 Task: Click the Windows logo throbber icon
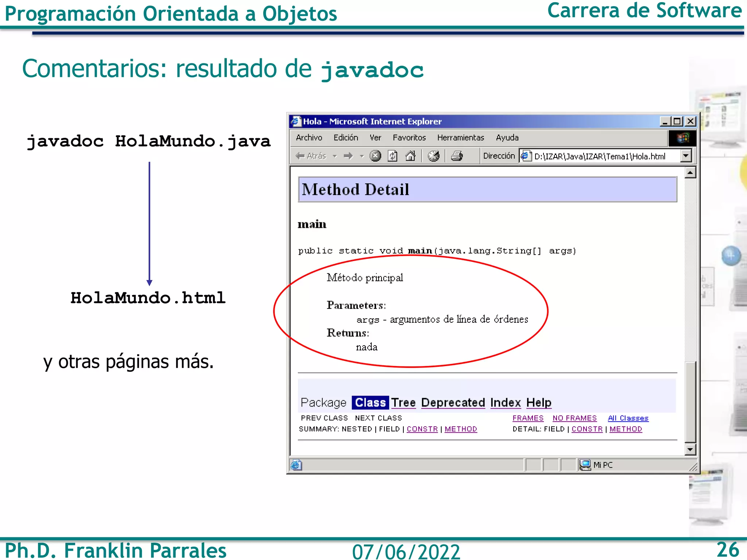click(682, 138)
